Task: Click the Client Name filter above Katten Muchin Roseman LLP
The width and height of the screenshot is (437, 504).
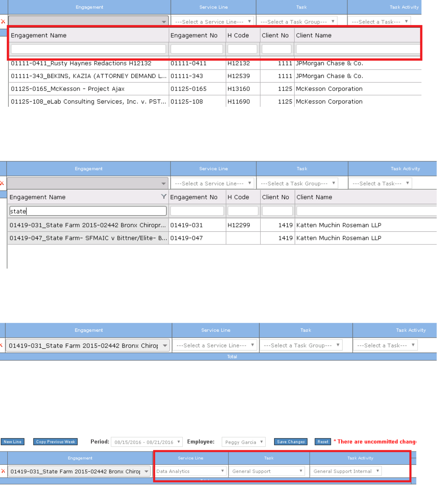Action: [x=367, y=211]
